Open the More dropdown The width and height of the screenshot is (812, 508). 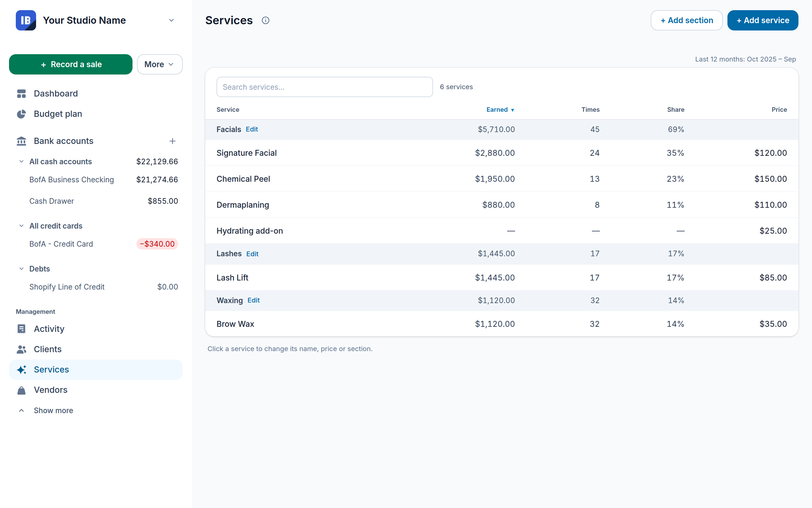[160, 64]
